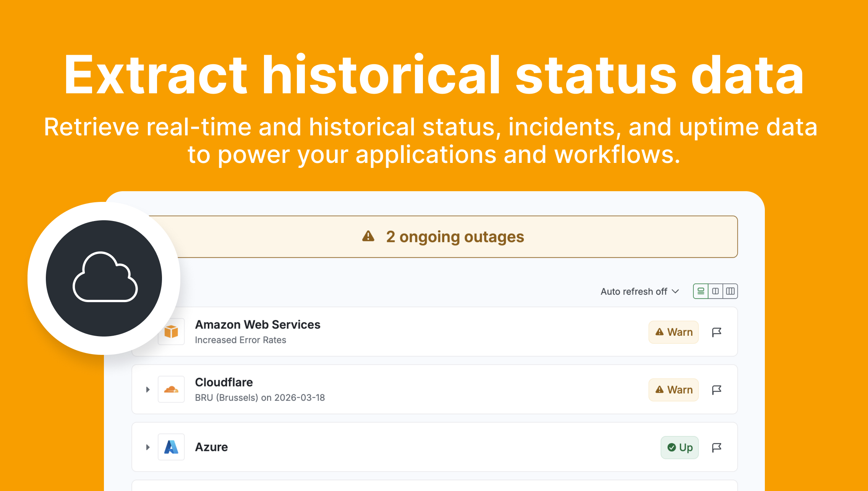
Task: Click the flag icon on Cloudflare row
Action: point(716,390)
